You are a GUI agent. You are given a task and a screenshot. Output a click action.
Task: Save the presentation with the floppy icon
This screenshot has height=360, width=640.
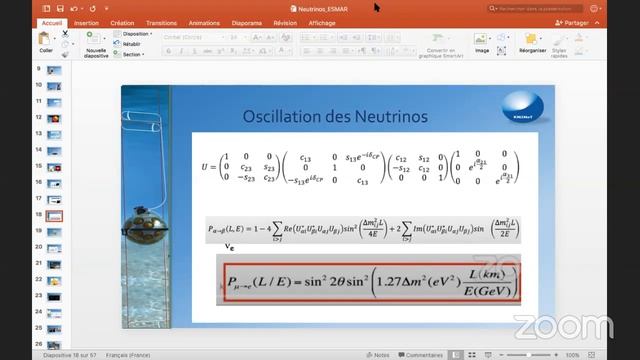[x=60, y=9]
